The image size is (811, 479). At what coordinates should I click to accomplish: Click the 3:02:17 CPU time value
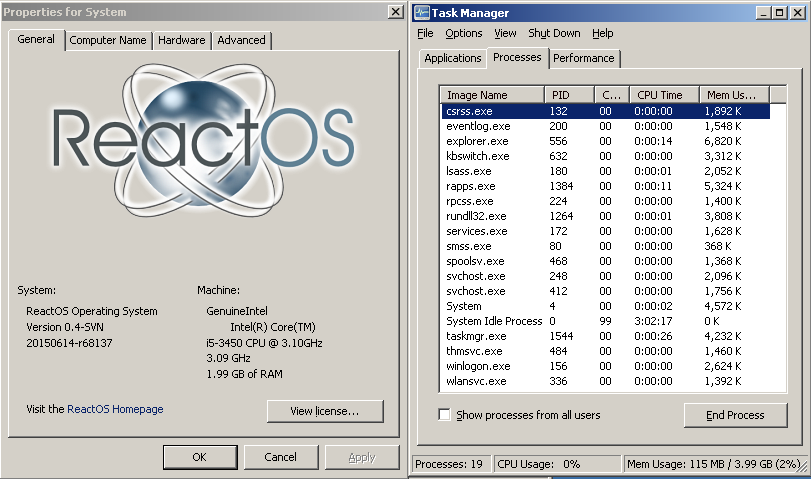click(x=653, y=321)
